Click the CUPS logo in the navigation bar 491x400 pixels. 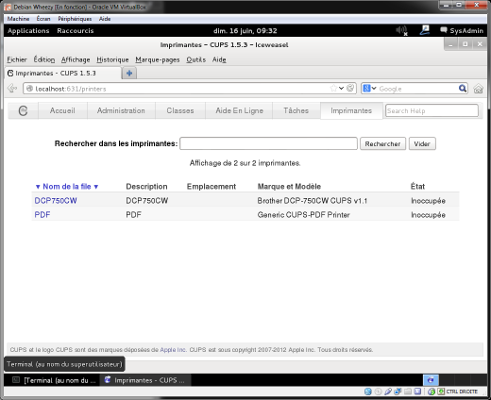click(x=23, y=111)
